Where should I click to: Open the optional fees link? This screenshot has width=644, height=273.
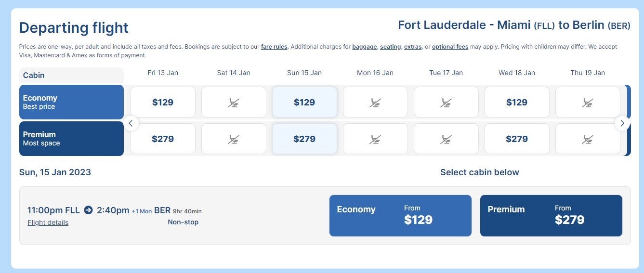click(x=450, y=47)
